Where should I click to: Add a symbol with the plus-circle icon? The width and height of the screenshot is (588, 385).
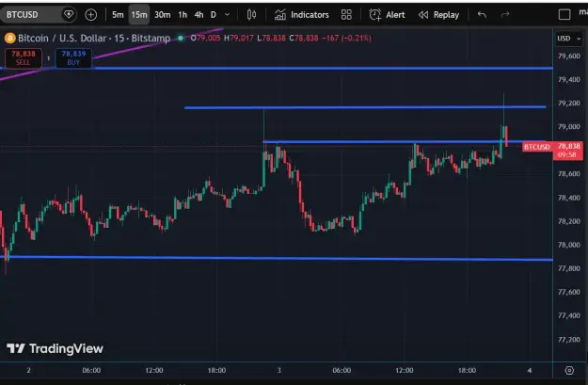(90, 15)
